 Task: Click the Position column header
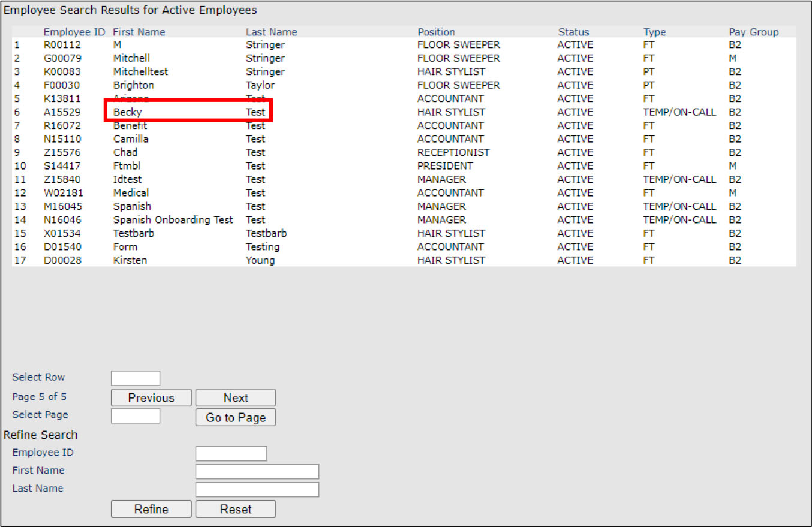coord(436,32)
